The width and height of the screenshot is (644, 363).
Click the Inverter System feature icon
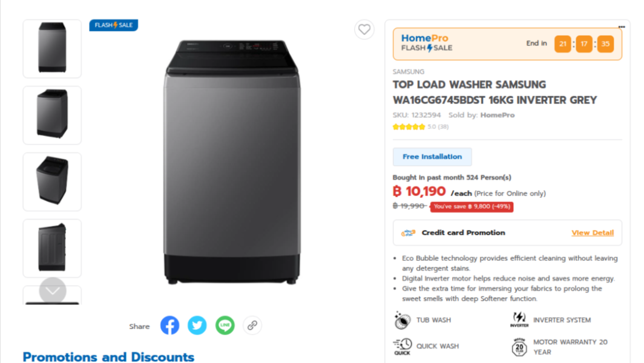click(519, 320)
